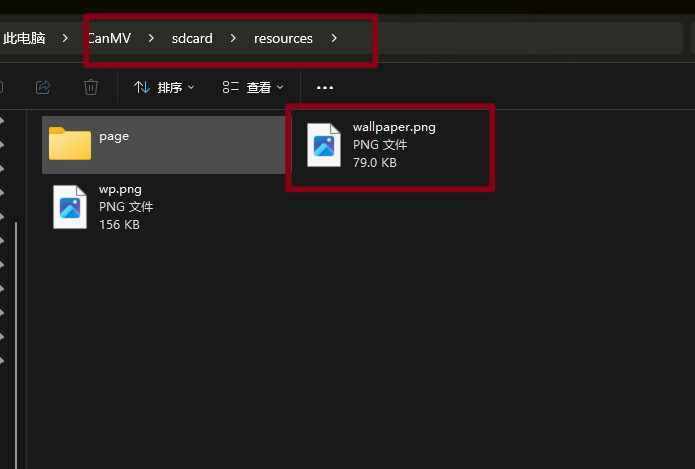
Task: Click the Share icon in toolbar
Action: [43, 88]
